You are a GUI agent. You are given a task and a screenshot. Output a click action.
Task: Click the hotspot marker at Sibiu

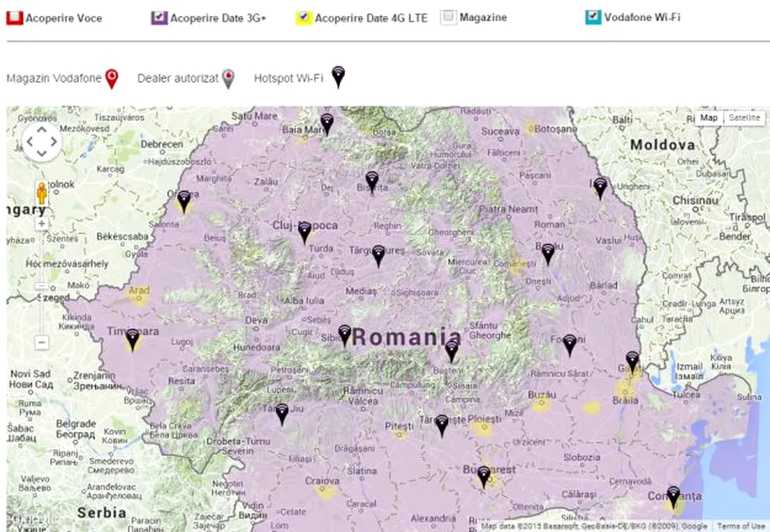tap(344, 334)
